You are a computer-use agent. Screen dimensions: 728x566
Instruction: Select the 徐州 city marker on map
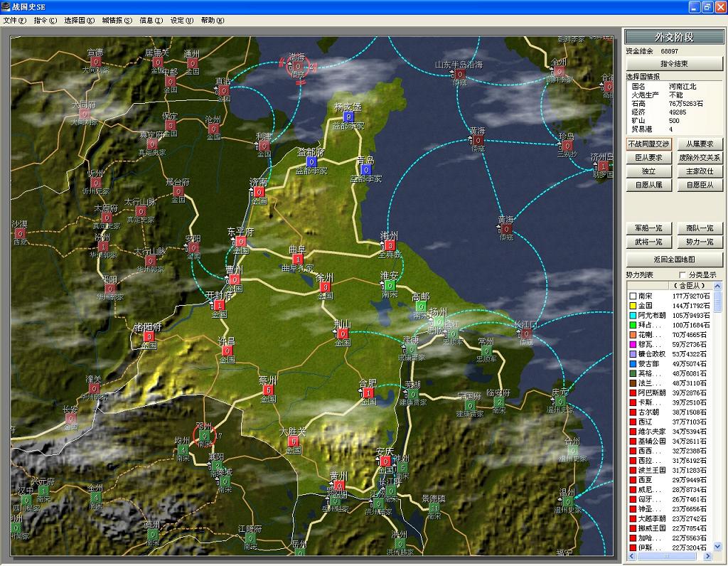tap(325, 287)
